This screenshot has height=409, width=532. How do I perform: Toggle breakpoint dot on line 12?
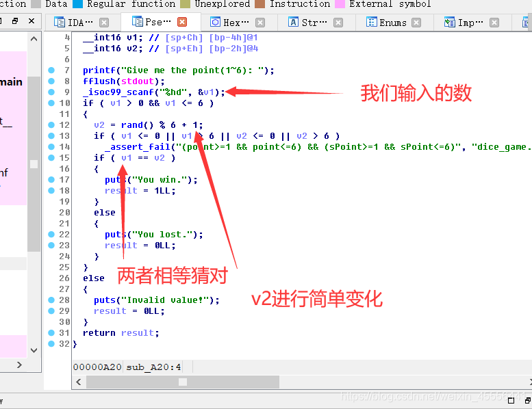51,124
